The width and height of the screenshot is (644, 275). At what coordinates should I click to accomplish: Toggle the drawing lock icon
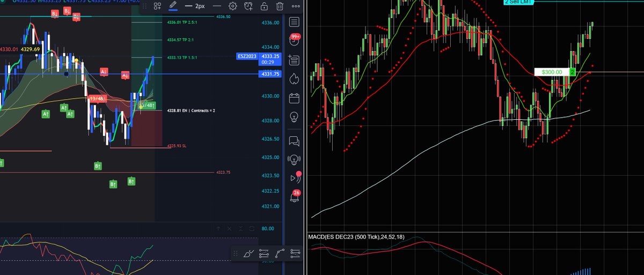click(x=264, y=6)
